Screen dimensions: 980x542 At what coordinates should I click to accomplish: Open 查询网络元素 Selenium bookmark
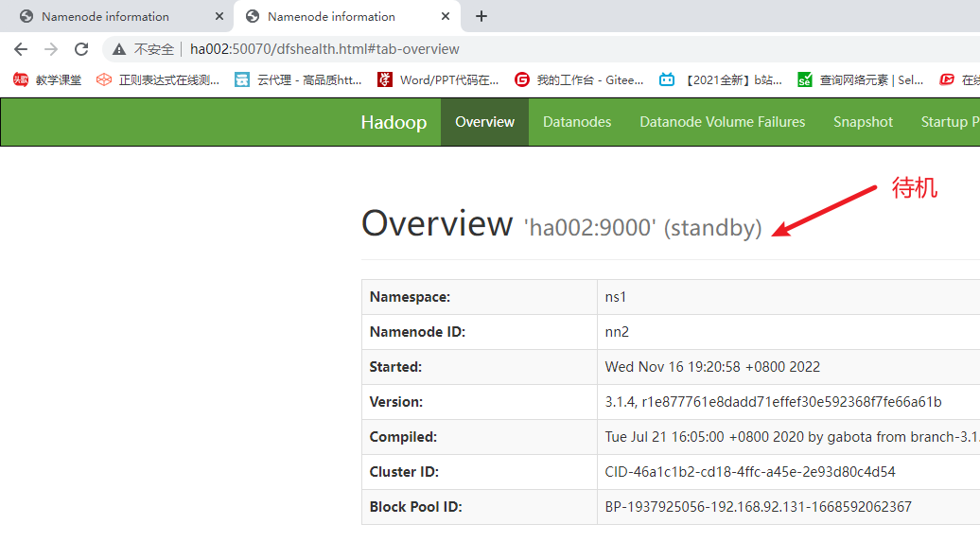coord(861,80)
